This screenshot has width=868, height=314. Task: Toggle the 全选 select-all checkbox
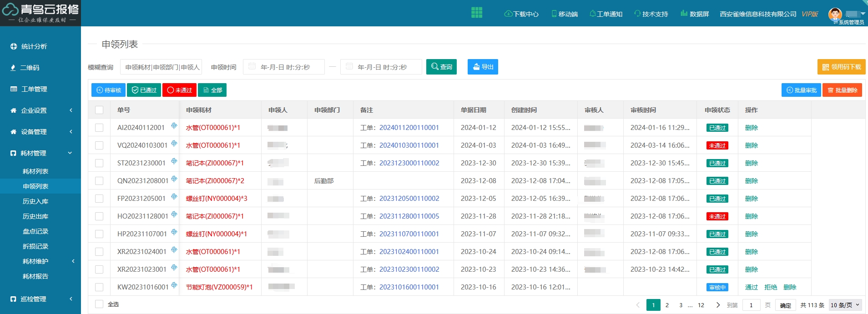99,304
